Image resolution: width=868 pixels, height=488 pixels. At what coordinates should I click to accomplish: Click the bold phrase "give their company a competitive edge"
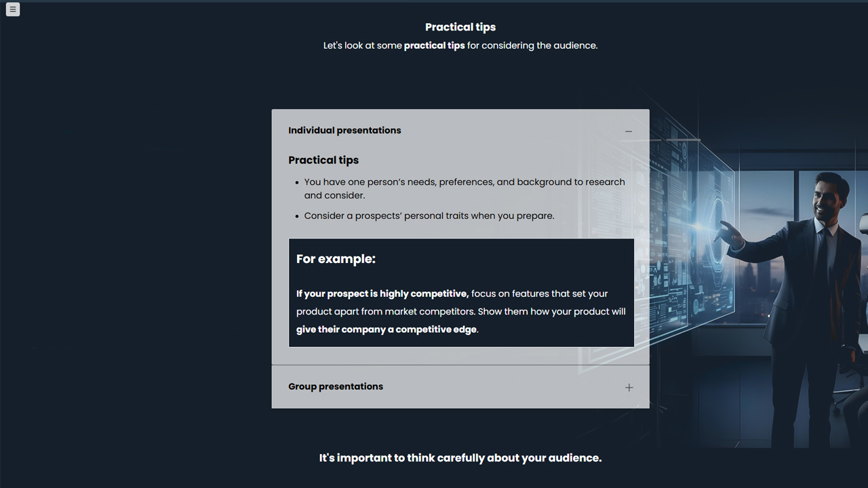pos(387,329)
